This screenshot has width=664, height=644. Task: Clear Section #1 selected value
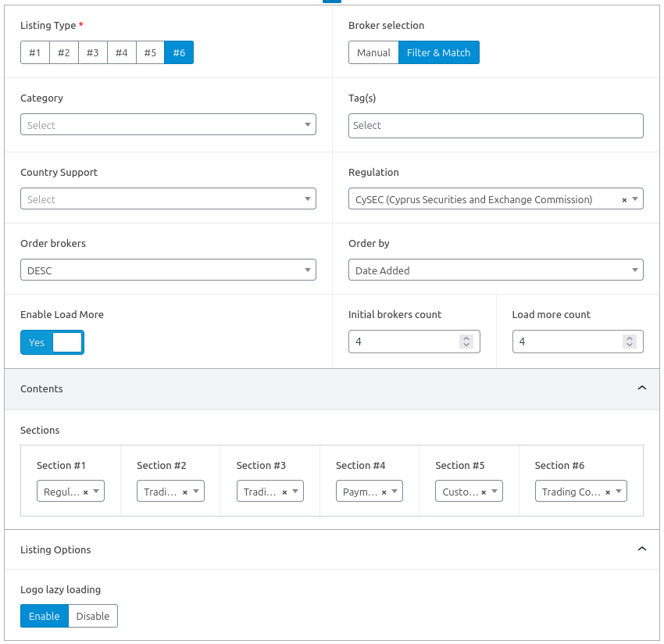[85, 492]
